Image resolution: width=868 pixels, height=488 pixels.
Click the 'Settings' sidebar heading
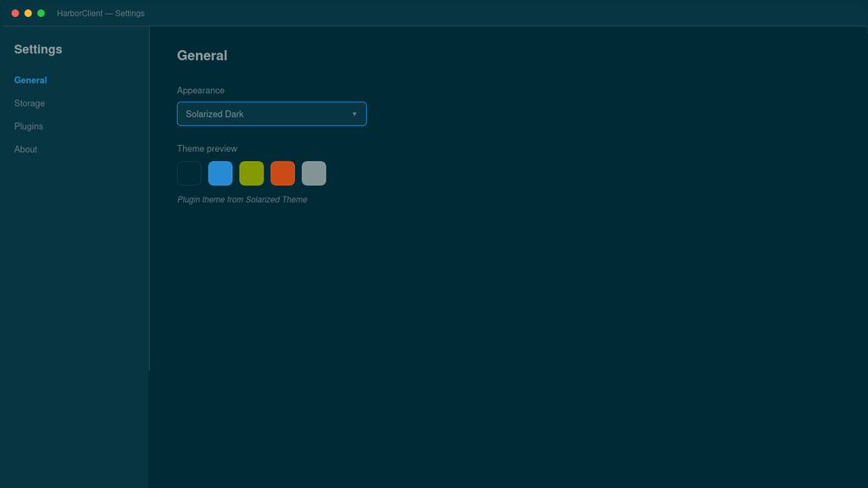pyautogui.click(x=38, y=49)
